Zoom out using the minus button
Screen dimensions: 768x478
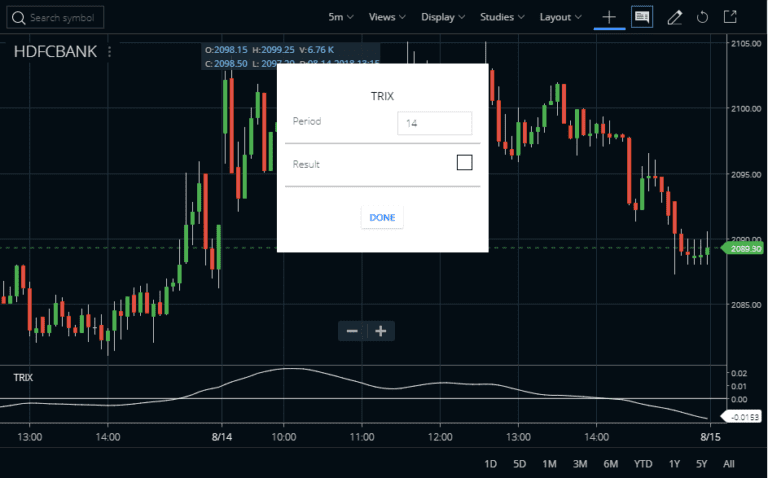pos(352,331)
